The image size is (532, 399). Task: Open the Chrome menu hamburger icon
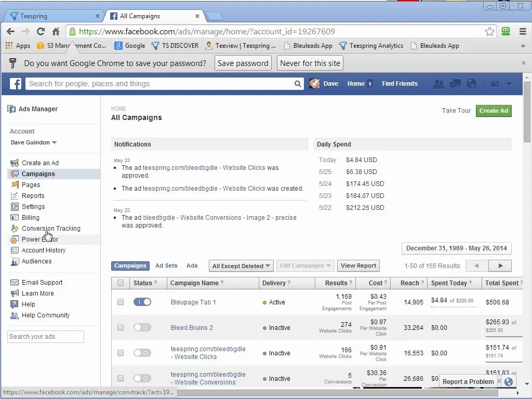click(523, 32)
